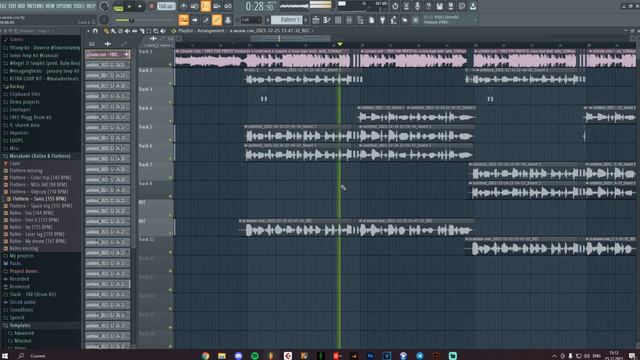Select the Delete tool in playlist toolbar
Screen dimensions: 640x360
pyautogui.click(x=120, y=31)
